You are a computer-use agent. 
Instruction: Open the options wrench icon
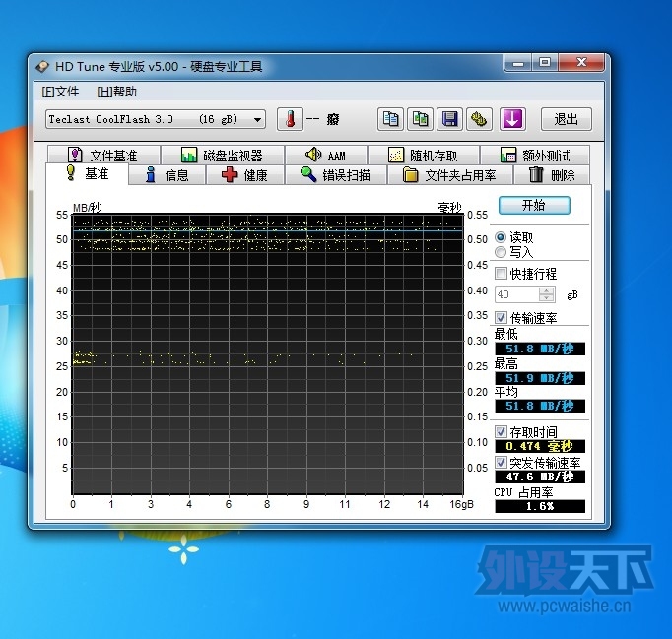479,119
